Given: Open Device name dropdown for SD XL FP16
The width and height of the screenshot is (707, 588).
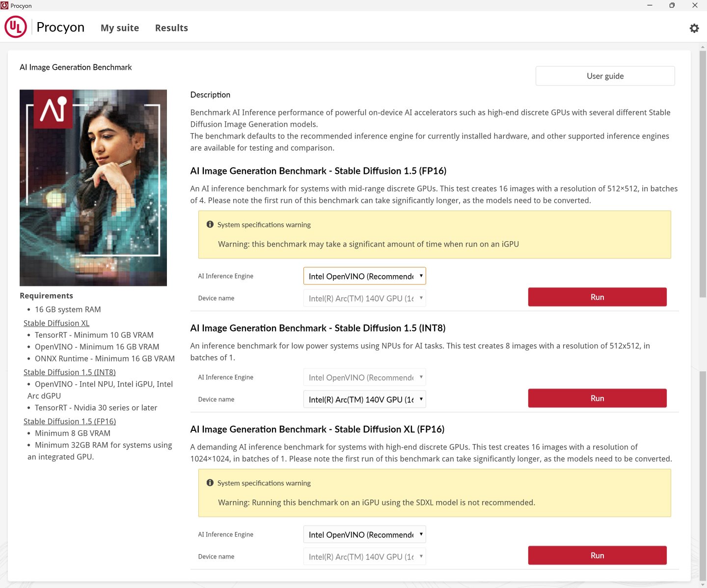Looking at the screenshot, I should click(364, 557).
